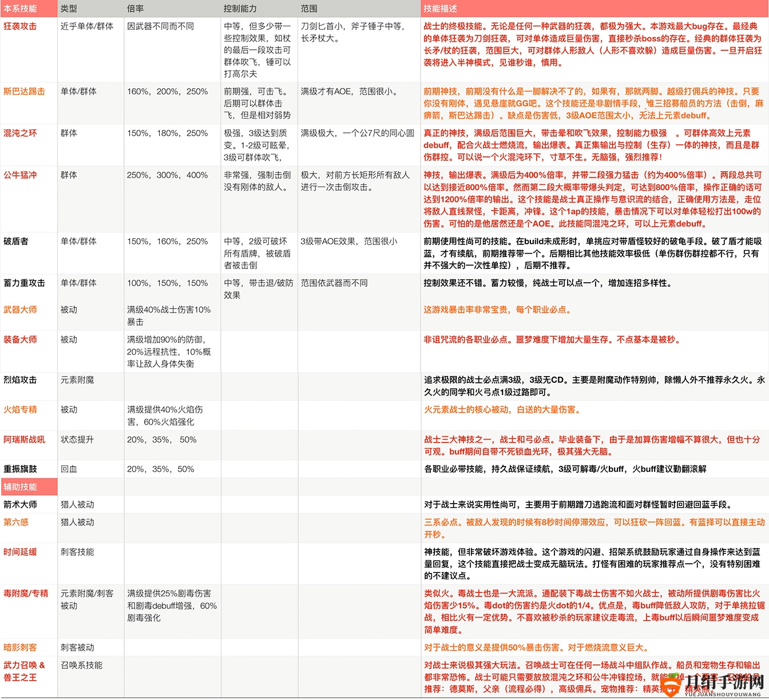This screenshot has height=700, width=769.
Task: Select the 重振旗鼓 skill name cell
Action: point(29,469)
